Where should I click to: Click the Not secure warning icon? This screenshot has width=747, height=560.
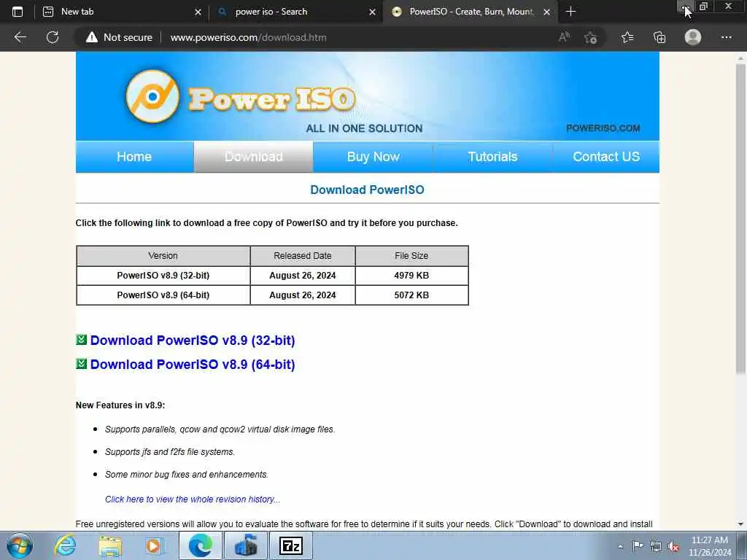91,37
